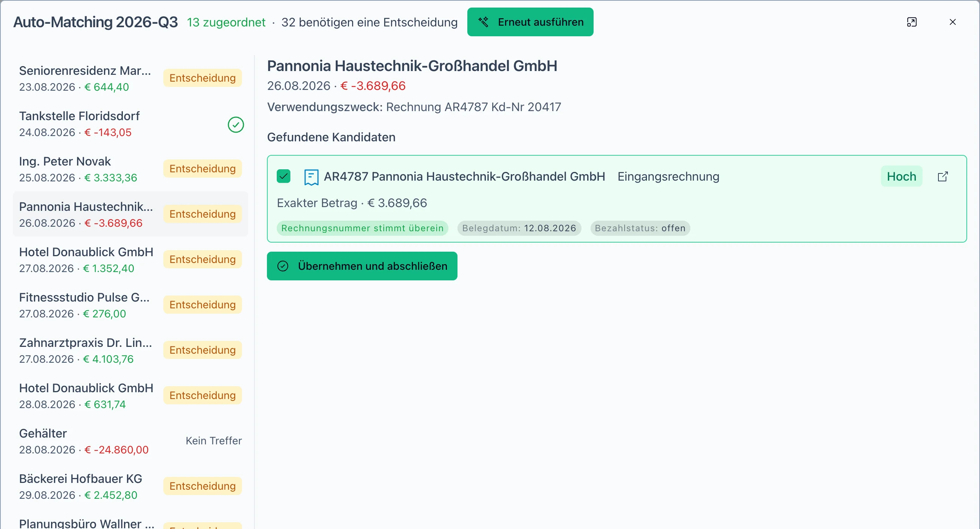Click the Rechnungsnummer stimmt überein tag
The width and height of the screenshot is (980, 529).
[362, 228]
